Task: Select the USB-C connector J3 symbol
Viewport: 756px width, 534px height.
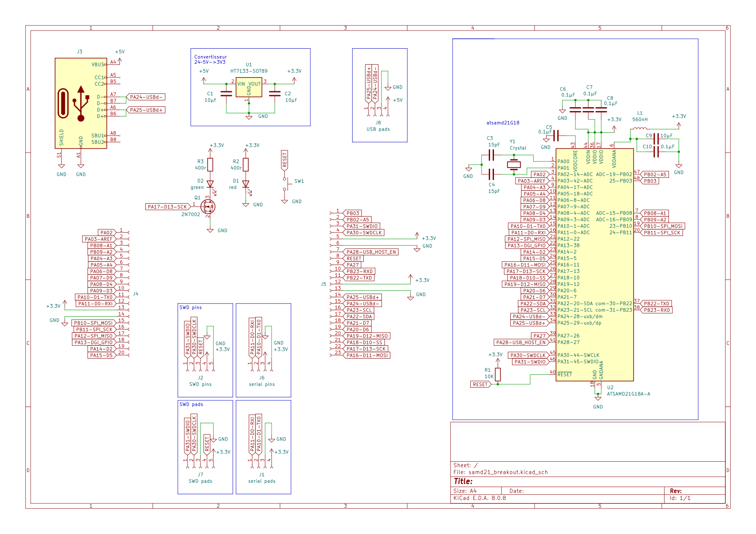Action: (x=81, y=103)
